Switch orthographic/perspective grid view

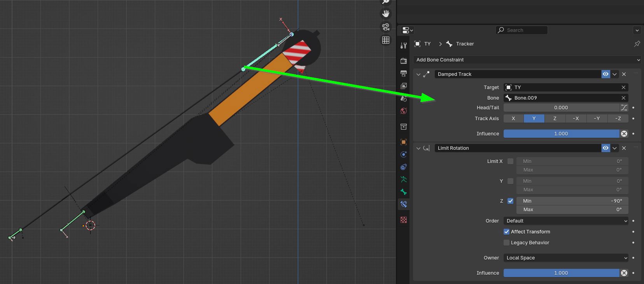click(386, 40)
